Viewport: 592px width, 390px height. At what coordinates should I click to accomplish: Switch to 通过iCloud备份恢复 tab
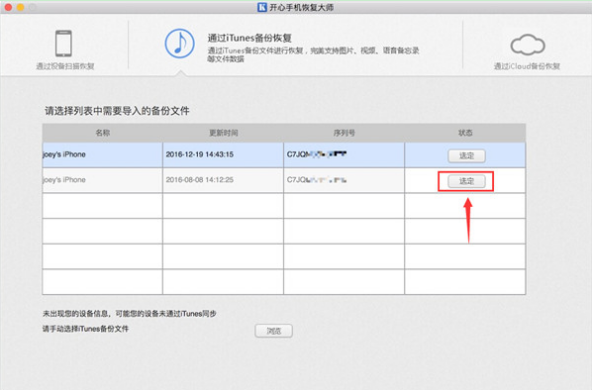[527, 66]
